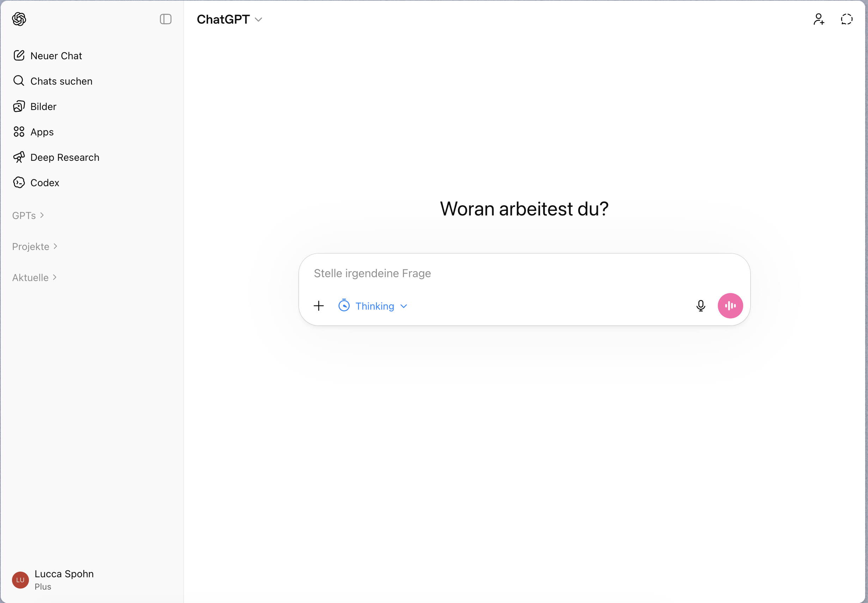Expand the GPTs section

pos(28,215)
